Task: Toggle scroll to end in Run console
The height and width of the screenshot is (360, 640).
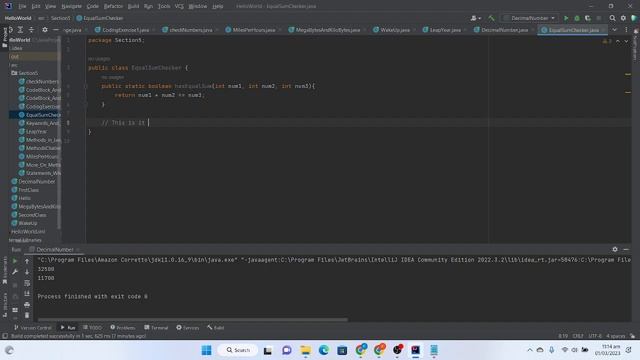Action: click(27, 293)
